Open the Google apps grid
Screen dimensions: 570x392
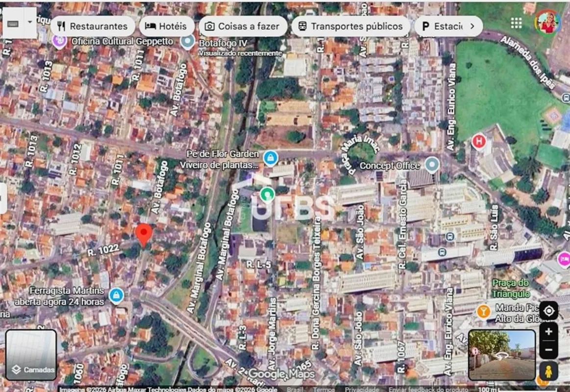pos(516,23)
